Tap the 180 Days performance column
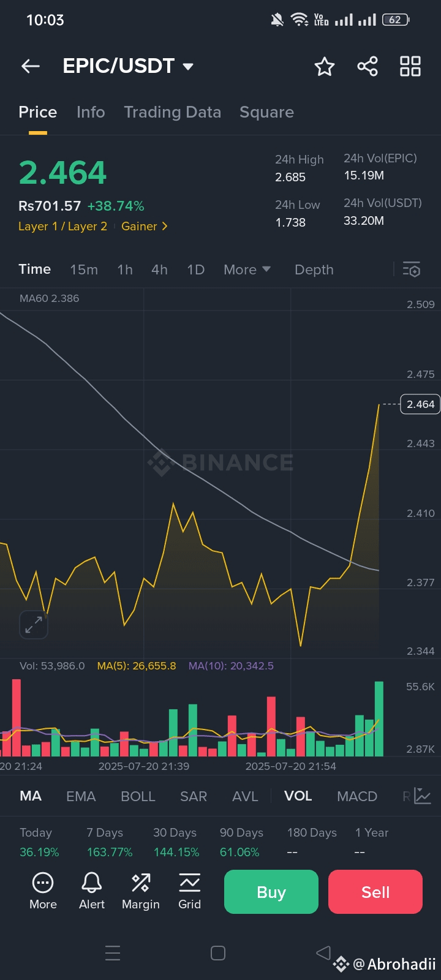The image size is (441, 980). (312, 842)
